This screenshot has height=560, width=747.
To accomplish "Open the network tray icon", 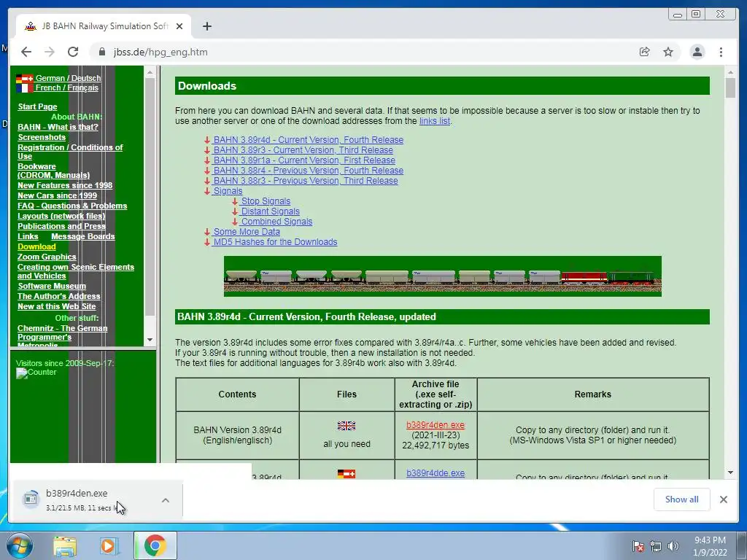I will tap(656, 546).
